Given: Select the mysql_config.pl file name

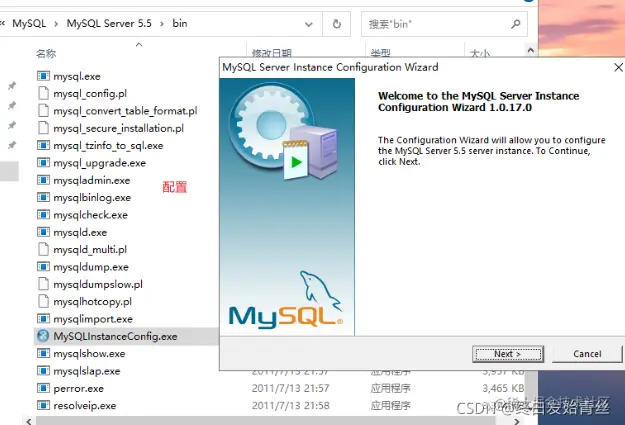Looking at the screenshot, I should [x=90, y=94].
